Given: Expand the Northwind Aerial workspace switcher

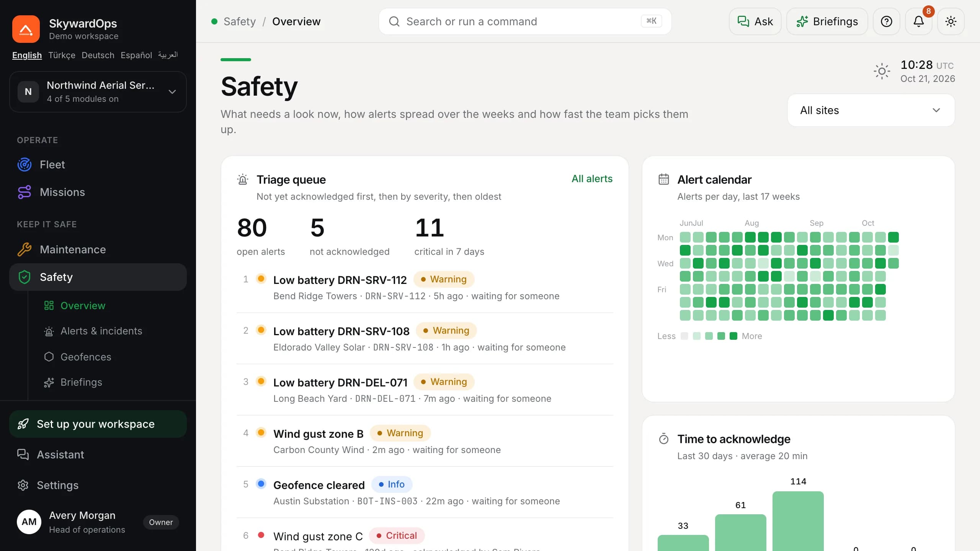Looking at the screenshot, I should [98, 92].
